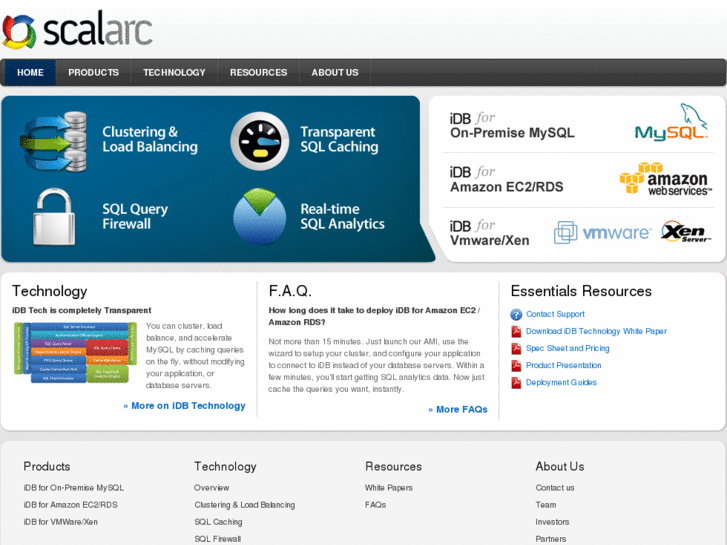
Task: Open Spec Sheet and Pricing link
Action: pos(568,348)
